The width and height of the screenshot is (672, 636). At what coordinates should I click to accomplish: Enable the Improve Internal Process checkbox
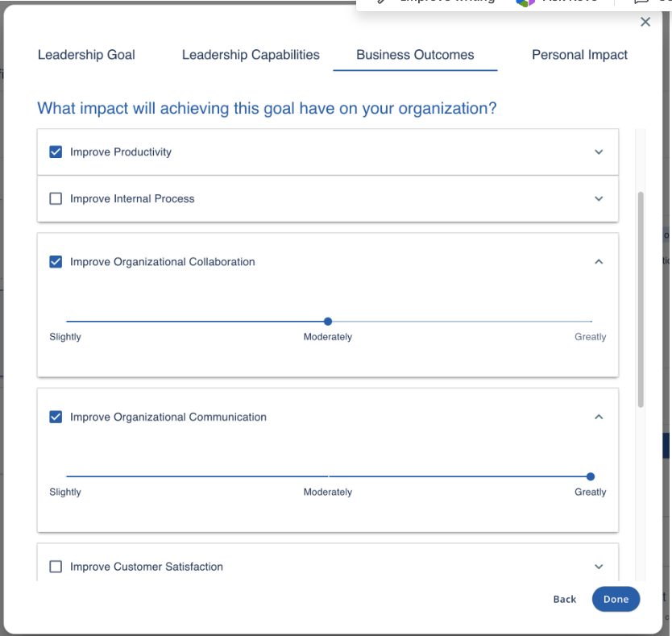coord(56,198)
